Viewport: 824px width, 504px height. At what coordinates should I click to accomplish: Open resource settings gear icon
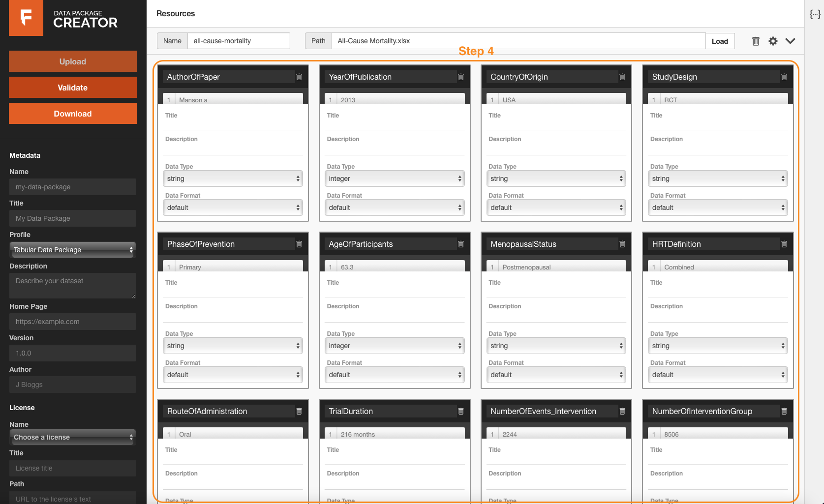tap(773, 41)
